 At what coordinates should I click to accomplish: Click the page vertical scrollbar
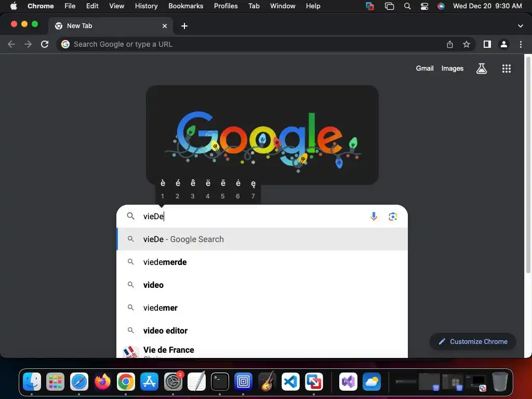pos(528,165)
